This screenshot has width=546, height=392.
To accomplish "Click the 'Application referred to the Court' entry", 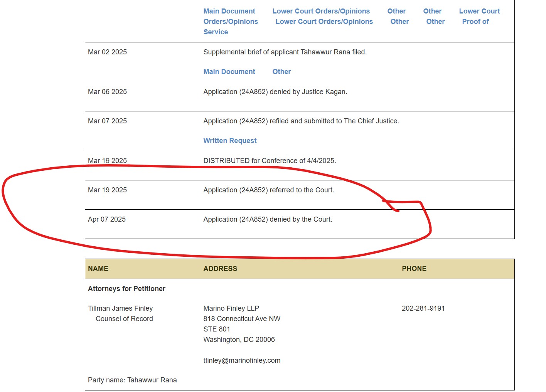I will 268,190.
